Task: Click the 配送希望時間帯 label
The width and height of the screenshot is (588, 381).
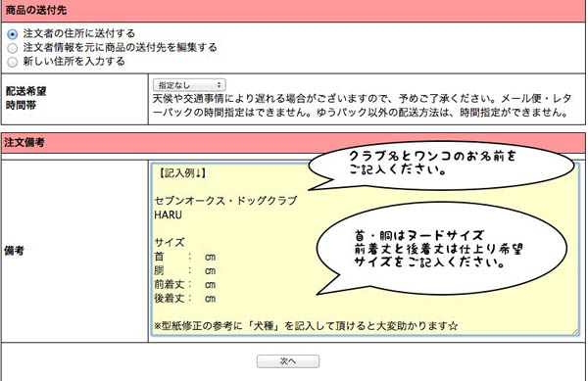Action: point(25,98)
